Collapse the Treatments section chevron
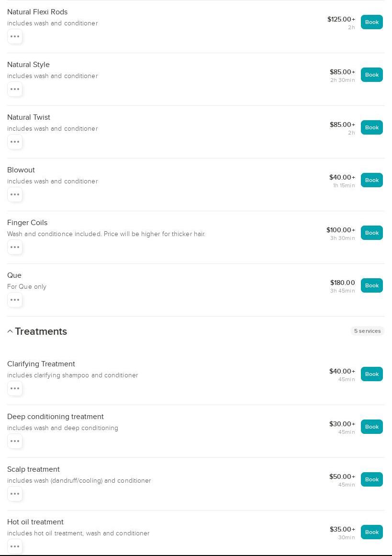This screenshot has height=556, width=392. 10,331
